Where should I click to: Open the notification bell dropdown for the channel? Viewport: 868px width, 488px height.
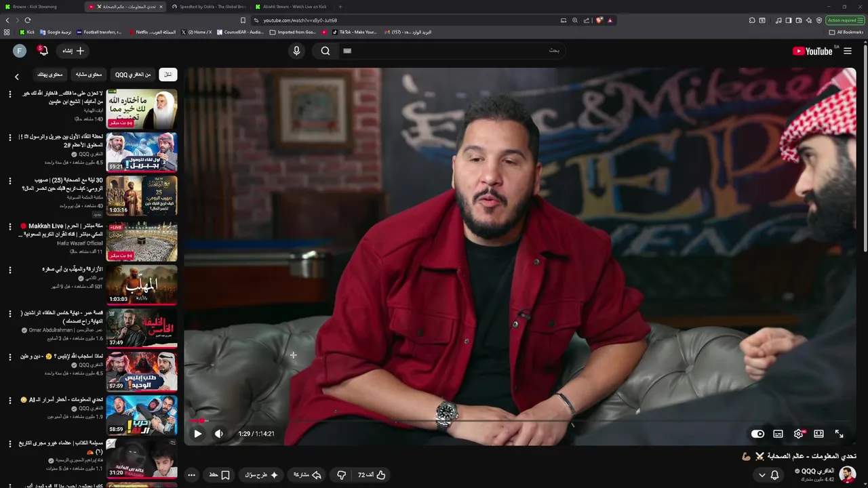click(769, 475)
